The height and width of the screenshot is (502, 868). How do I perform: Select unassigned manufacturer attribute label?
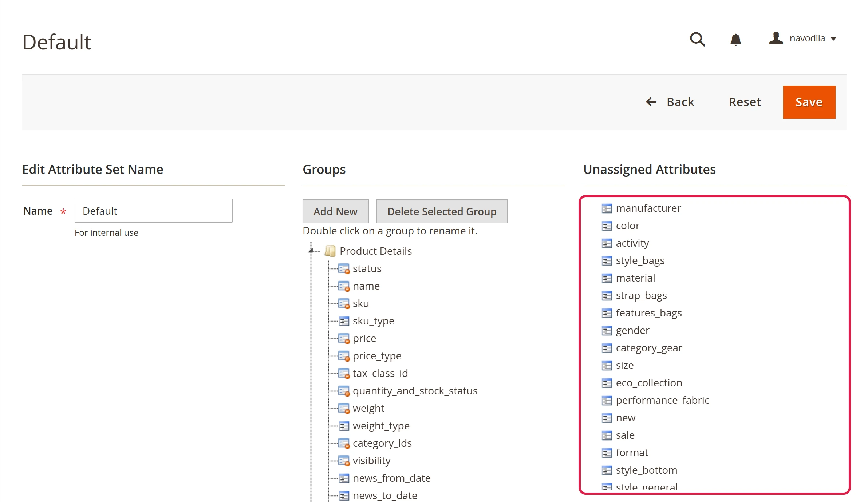[x=648, y=208]
